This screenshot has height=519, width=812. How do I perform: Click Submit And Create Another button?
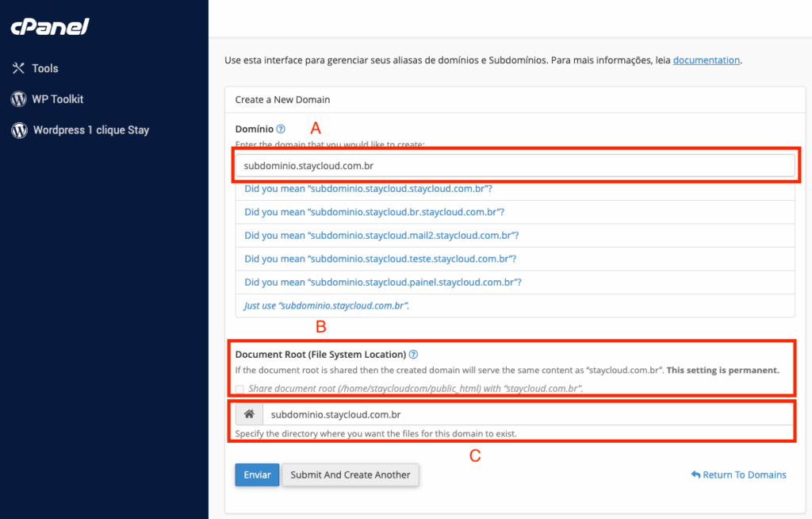pyautogui.click(x=350, y=475)
